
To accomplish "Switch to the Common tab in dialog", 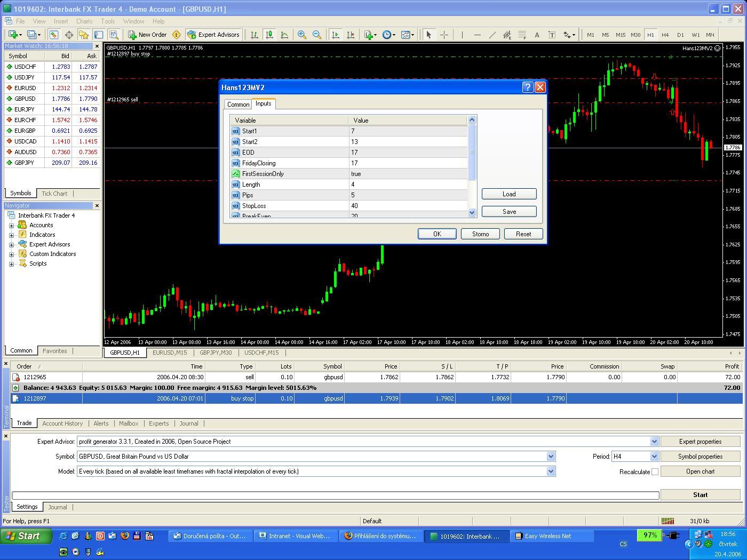I will pyautogui.click(x=238, y=105).
